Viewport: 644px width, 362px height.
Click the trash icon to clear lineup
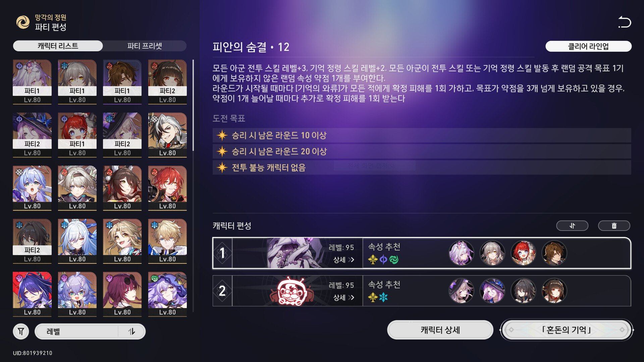click(614, 226)
